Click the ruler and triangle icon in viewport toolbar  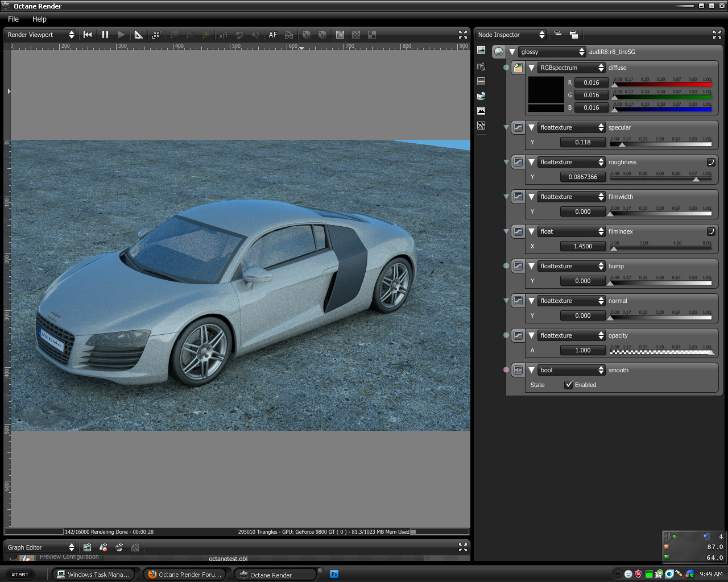click(x=138, y=35)
